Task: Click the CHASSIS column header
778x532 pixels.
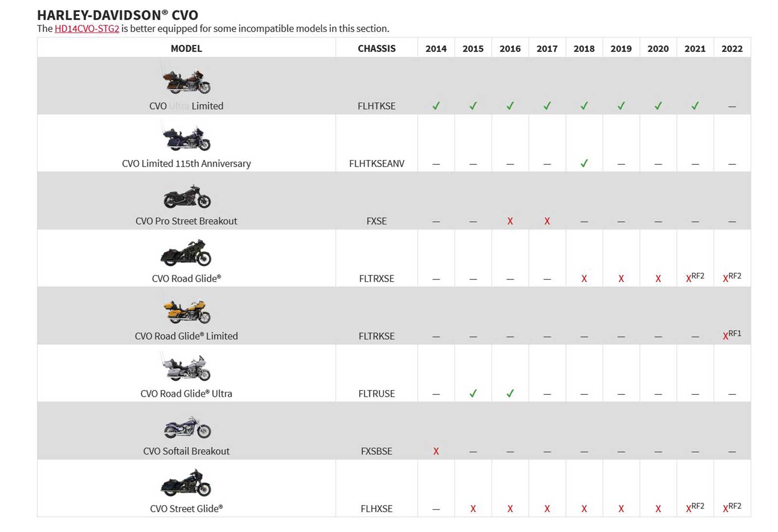Action: (x=377, y=49)
